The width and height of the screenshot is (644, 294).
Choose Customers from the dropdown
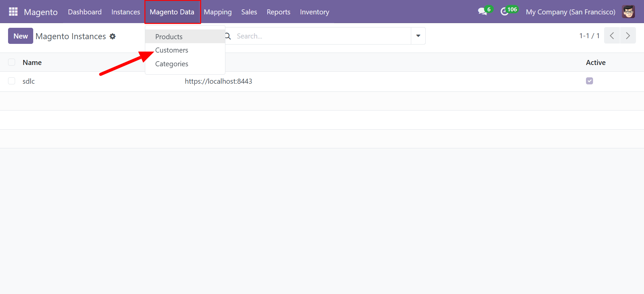185,50
